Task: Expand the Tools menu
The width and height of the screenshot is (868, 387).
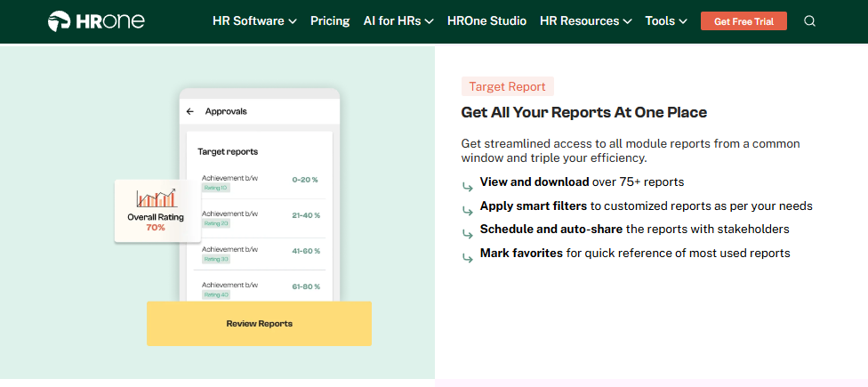Action: point(666,21)
